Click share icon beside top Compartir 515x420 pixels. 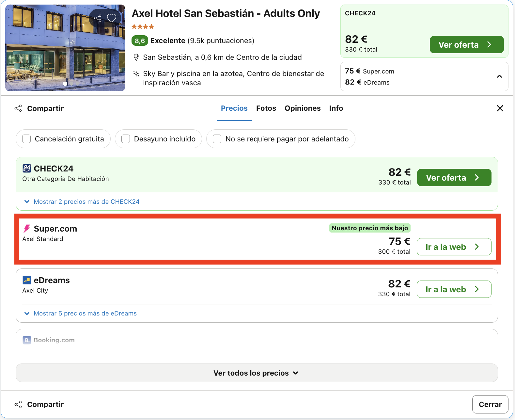tap(18, 108)
